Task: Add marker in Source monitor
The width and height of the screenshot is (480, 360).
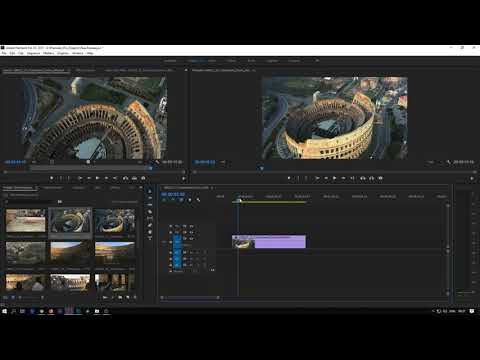Action: pyautogui.click(x=52, y=178)
